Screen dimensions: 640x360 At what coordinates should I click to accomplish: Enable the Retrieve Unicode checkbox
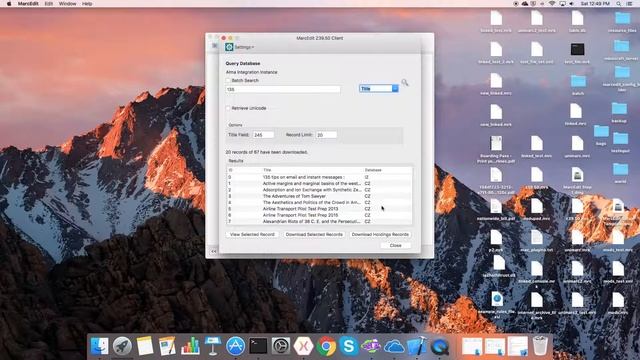[228, 108]
